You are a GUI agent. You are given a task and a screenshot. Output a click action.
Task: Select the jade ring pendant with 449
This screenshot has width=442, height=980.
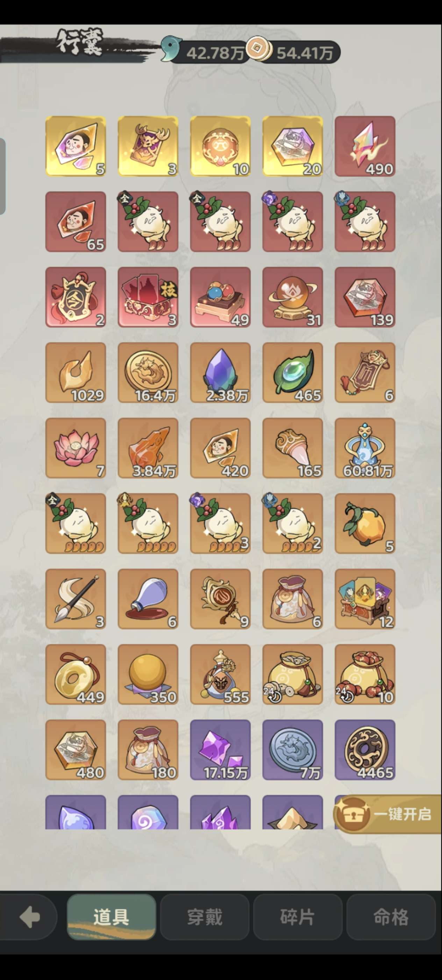click(x=76, y=674)
